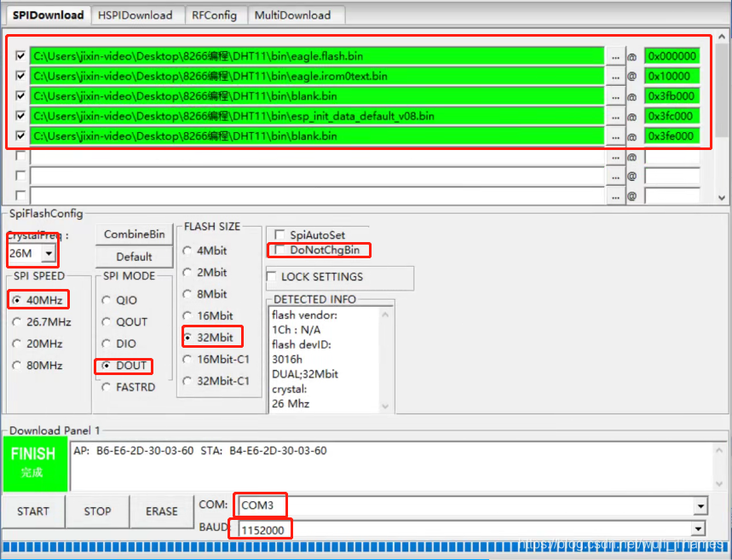Choose DIO SPI mode
The width and height of the screenshot is (732, 560).
(x=119, y=344)
